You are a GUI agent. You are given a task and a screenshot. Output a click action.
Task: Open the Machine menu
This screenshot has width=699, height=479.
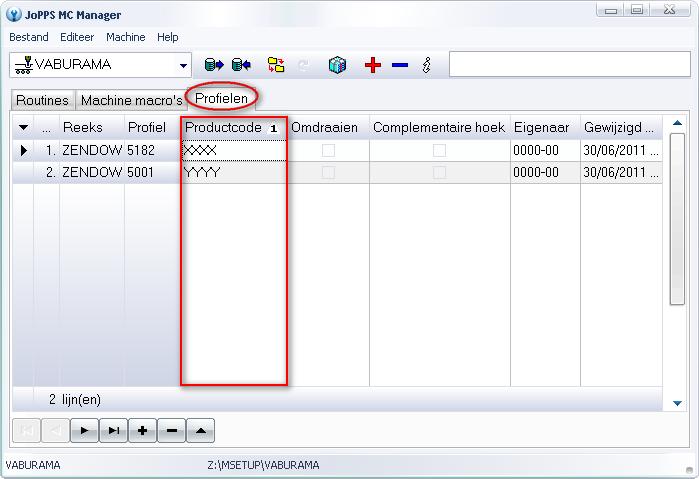point(126,37)
